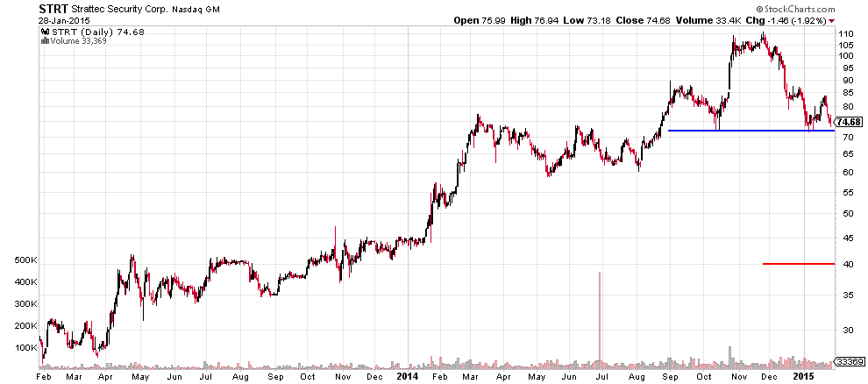Click the STRT (Daily) 74.68 legend entry
The height and width of the screenshot is (384, 868).
[x=97, y=32]
